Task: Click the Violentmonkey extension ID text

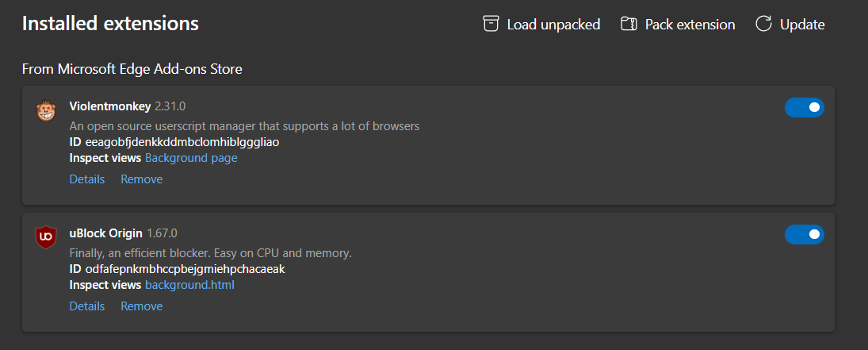Action: click(x=182, y=142)
